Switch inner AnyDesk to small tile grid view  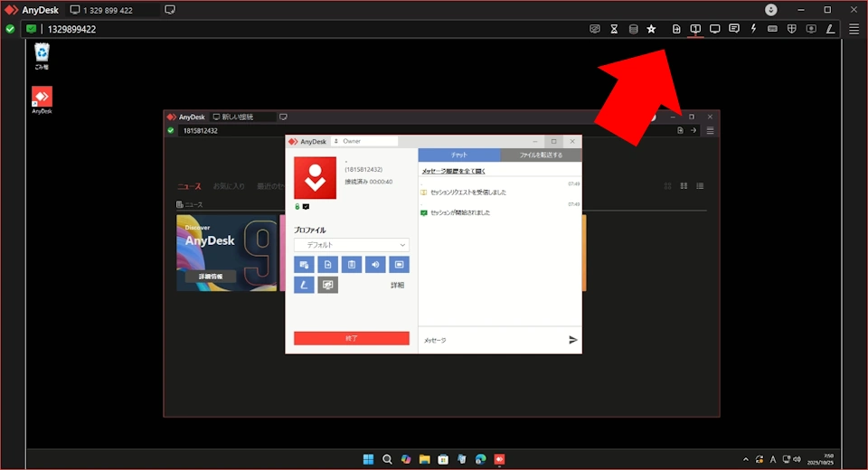pyautogui.click(x=667, y=186)
